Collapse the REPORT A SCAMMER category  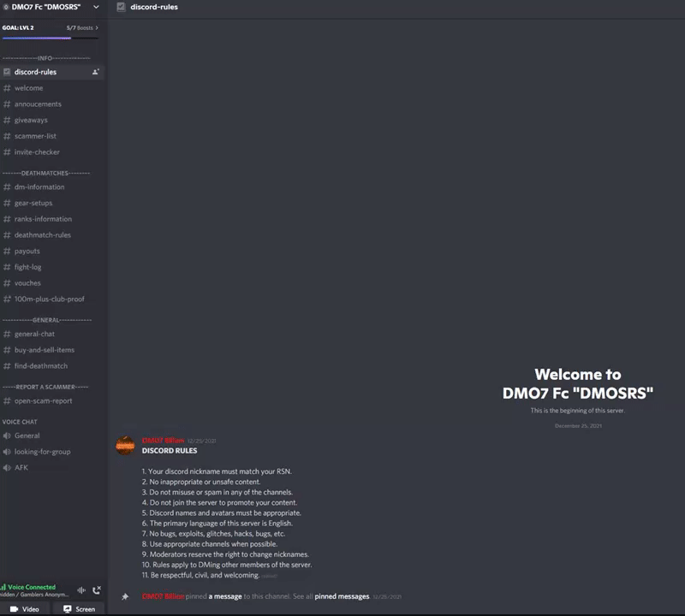45,387
